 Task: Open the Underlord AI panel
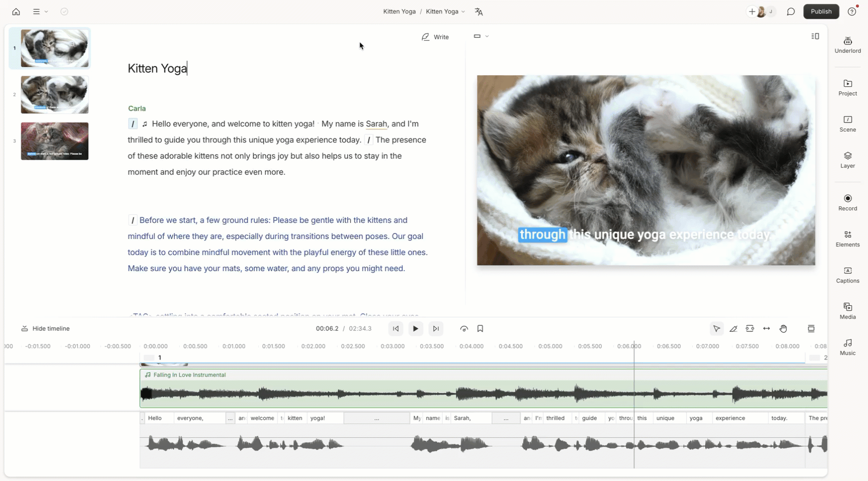point(847,45)
